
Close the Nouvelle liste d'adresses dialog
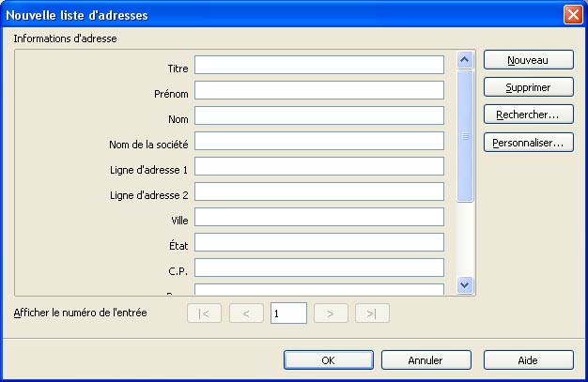point(572,15)
